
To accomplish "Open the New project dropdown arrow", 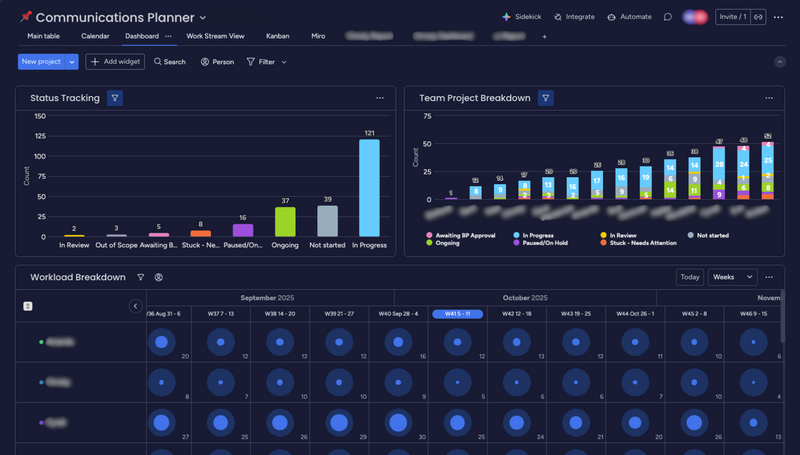I will pyautogui.click(x=71, y=62).
